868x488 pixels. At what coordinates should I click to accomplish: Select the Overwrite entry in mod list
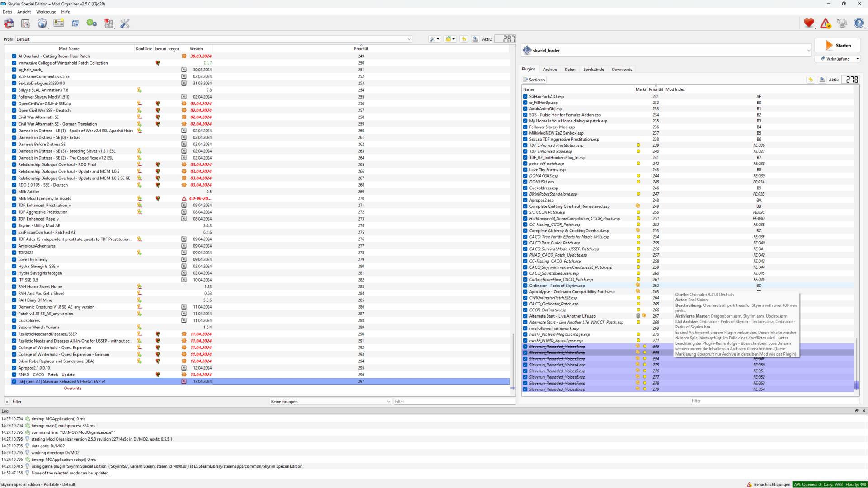(x=73, y=389)
